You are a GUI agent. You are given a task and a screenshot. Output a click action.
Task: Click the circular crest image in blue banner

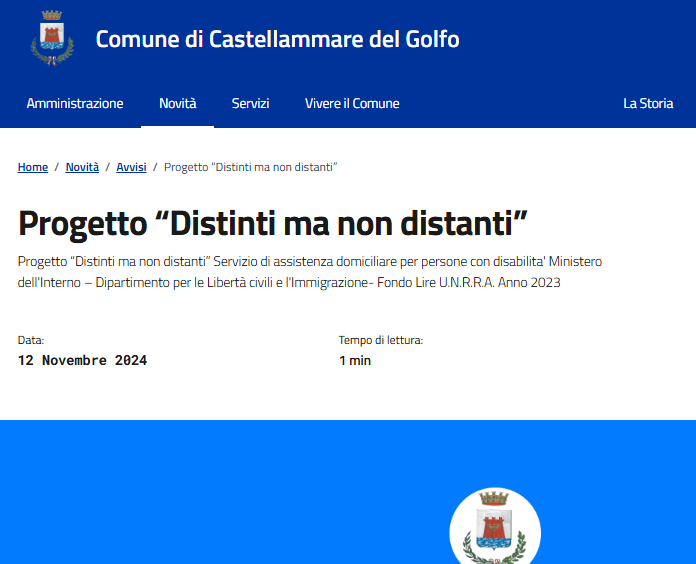[495, 526]
